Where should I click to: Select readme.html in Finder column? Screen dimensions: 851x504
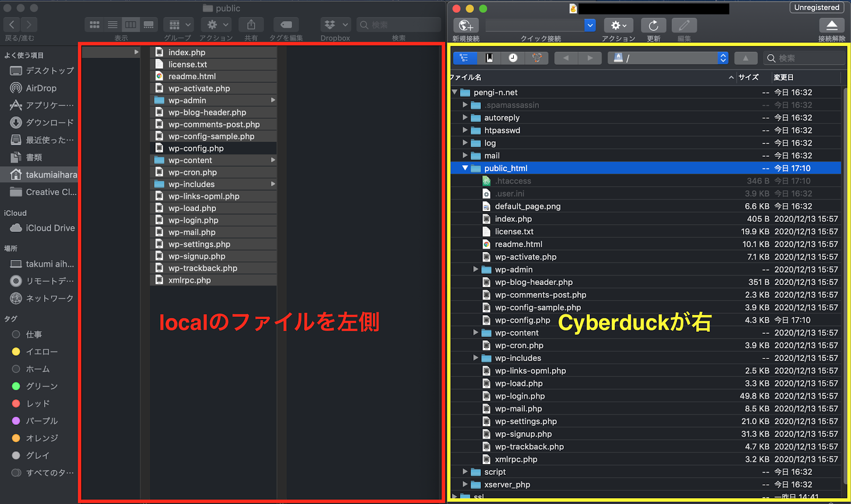[x=214, y=76]
